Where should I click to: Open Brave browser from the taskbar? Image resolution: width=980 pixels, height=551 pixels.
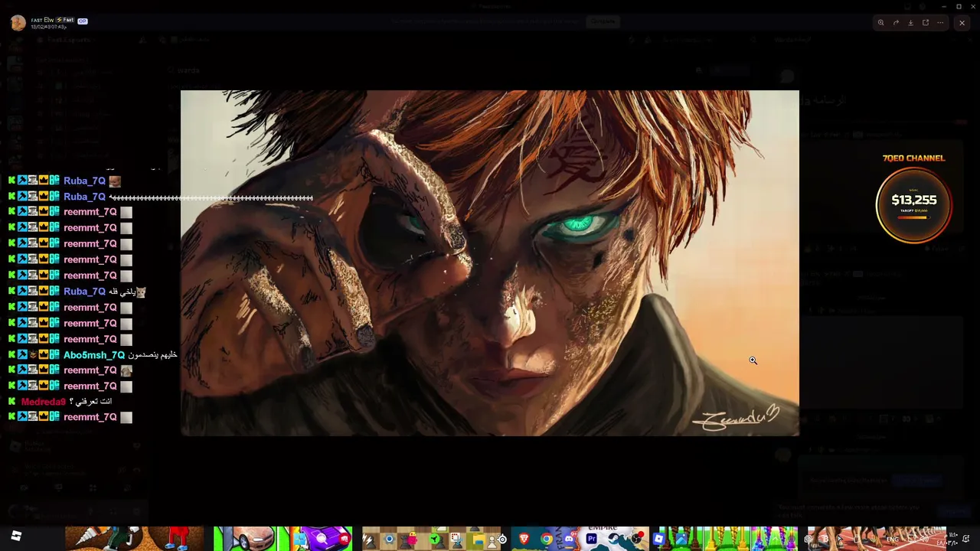point(524,540)
